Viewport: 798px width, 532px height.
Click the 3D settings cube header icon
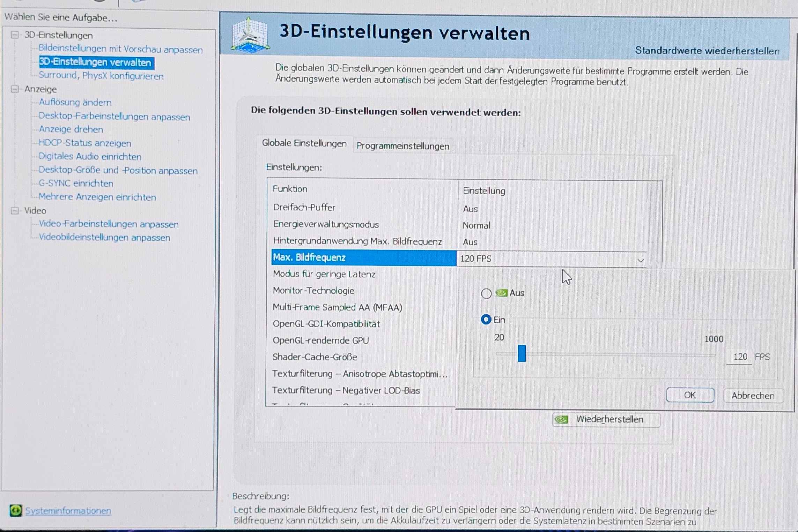[251, 35]
